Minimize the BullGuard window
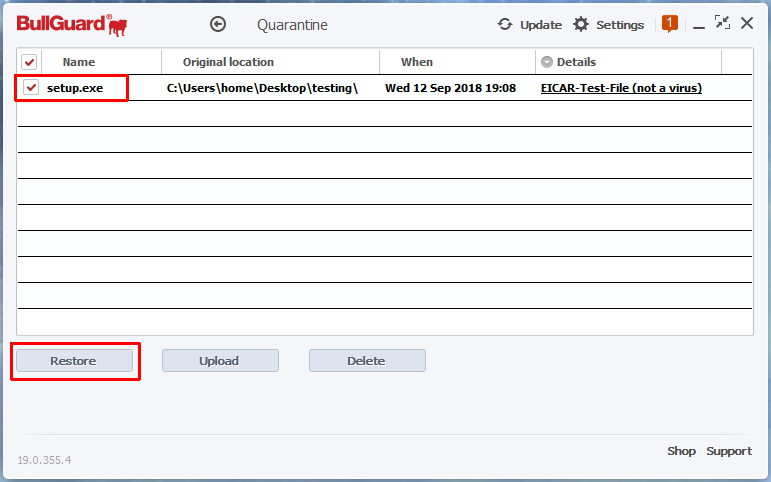The height and width of the screenshot is (482, 771). (x=699, y=28)
